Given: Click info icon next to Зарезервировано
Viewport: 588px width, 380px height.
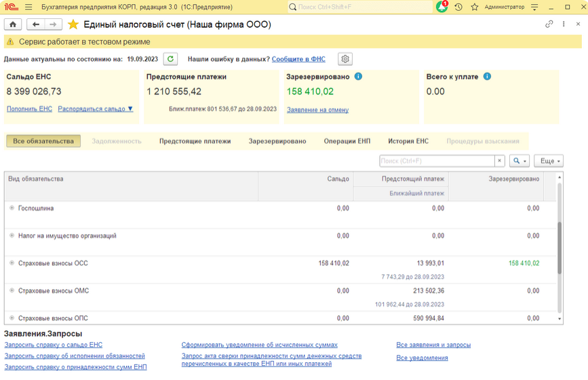Looking at the screenshot, I should [358, 77].
